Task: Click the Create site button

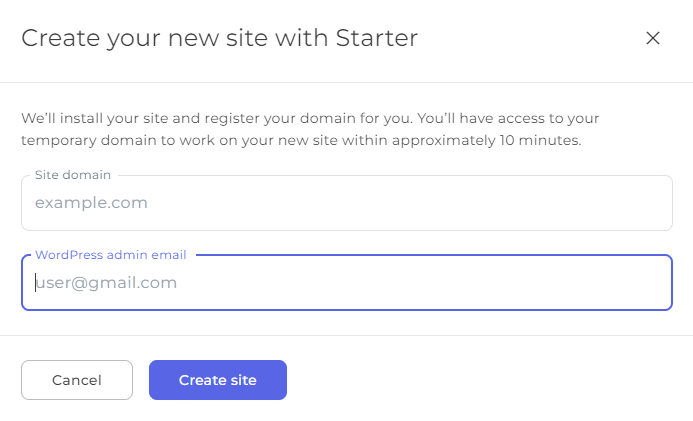Action: [218, 380]
